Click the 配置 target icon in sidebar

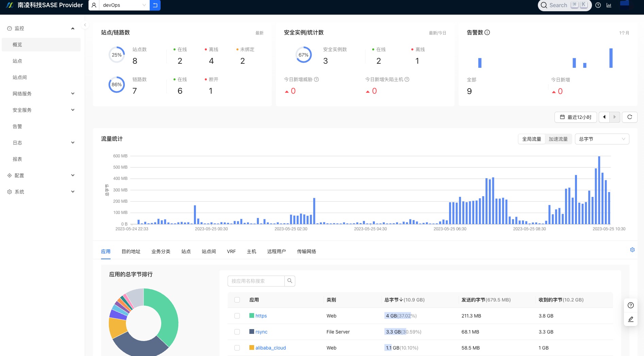tap(10, 175)
